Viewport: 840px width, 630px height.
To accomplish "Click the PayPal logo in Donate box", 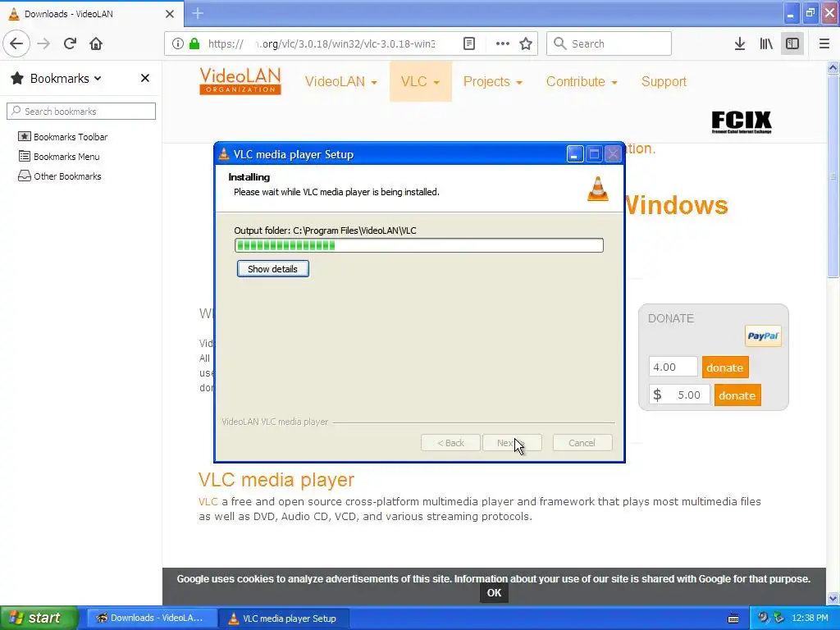I will pyautogui.click(x=763, y=336).
